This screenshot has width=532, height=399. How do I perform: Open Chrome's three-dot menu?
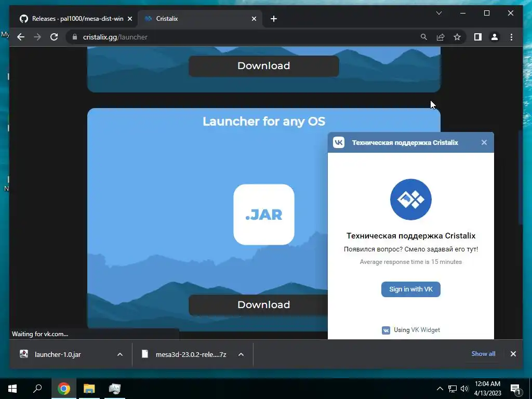(511, 37)
